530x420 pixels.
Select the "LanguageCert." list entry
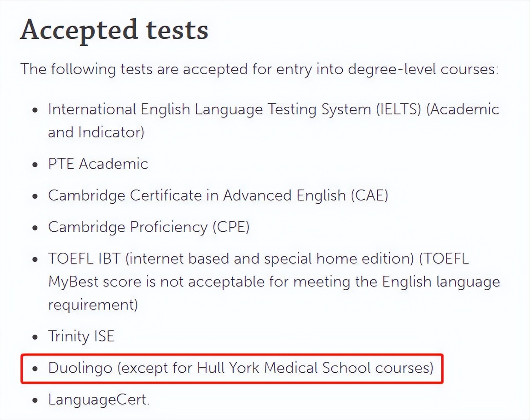[x=99, y=400]
